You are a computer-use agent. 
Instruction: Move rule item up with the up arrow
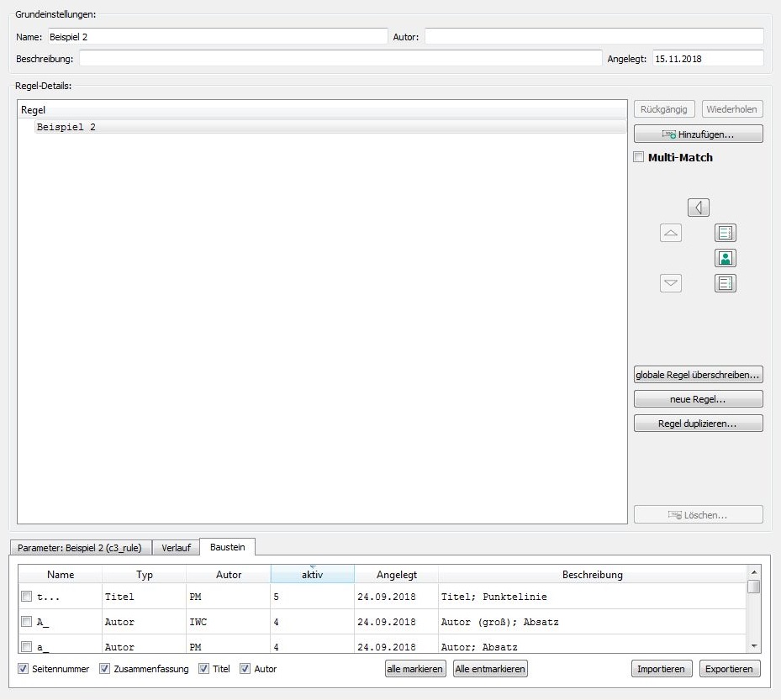click(670, 233)
